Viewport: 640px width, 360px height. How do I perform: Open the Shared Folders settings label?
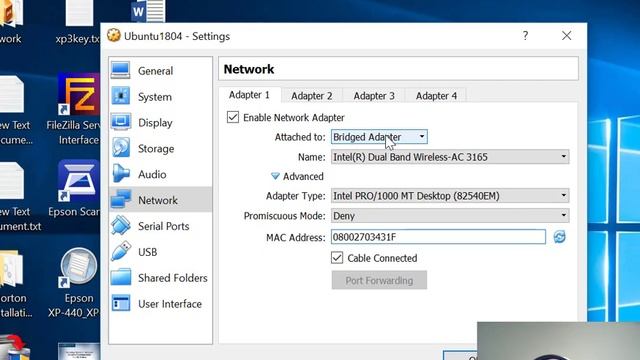tap(173, 278)
